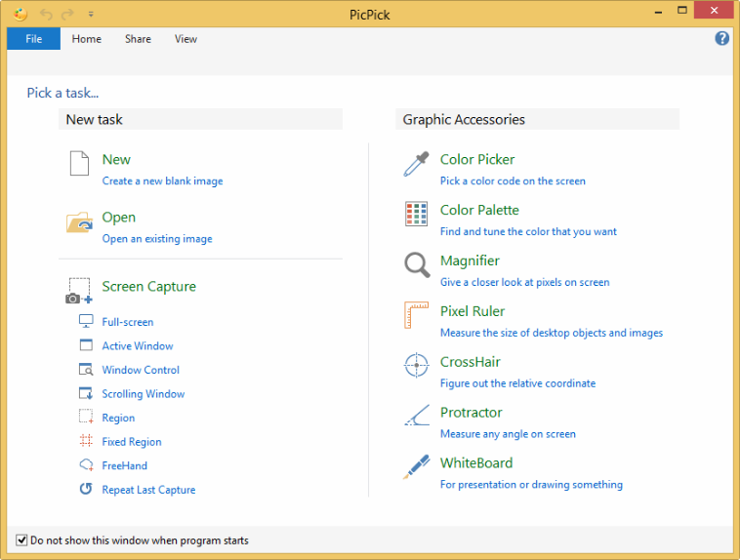The width and height of the screenshot is (740, 560).
Task: Uncheck 'Do not show this window' checkbox
Action: pos(21,540)
